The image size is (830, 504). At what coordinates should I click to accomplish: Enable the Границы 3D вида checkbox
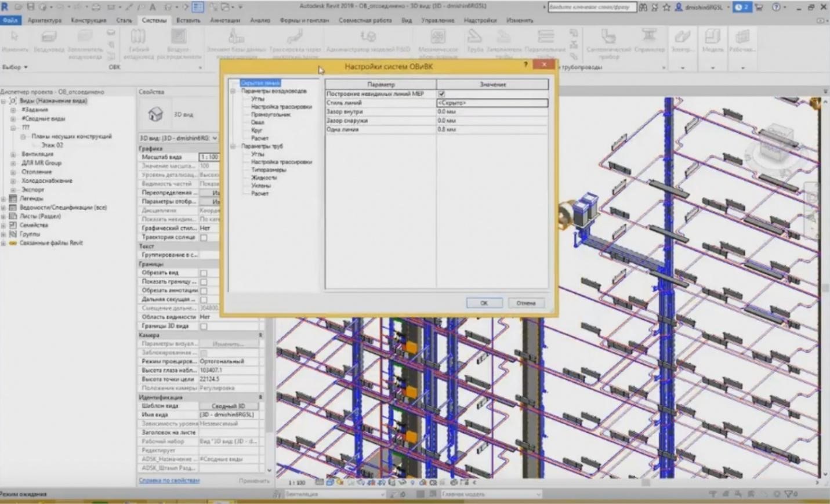point(204,327)
